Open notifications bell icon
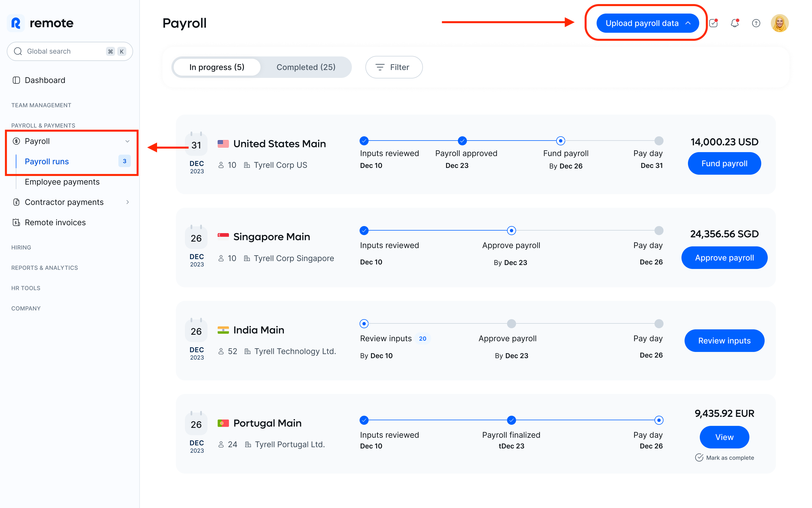 tap(734, 23)
